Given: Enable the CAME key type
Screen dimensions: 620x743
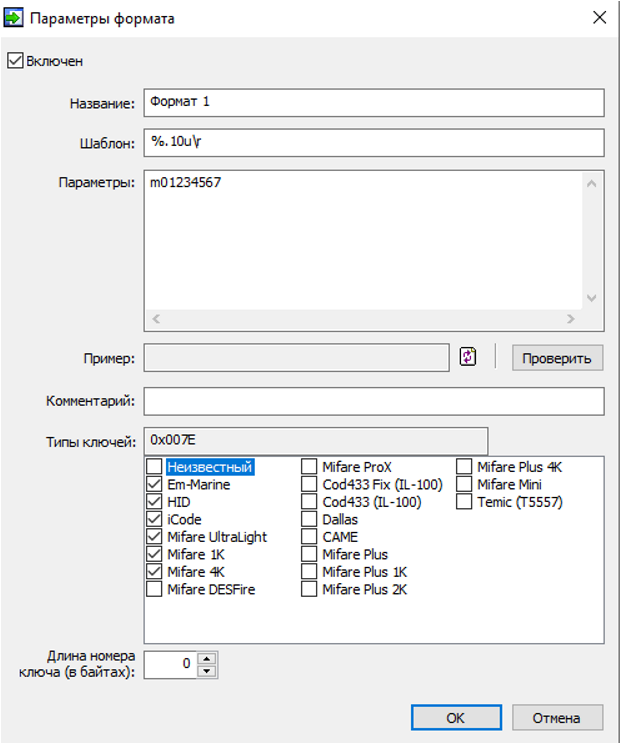Looking at the screenshot, I should point(309,537).
